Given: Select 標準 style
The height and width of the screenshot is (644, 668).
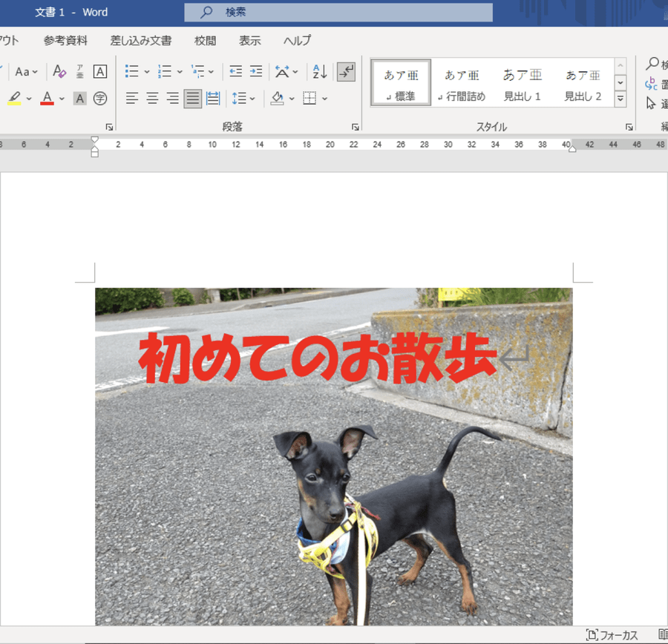Looking at the screenshot, I should coord(401,82).
